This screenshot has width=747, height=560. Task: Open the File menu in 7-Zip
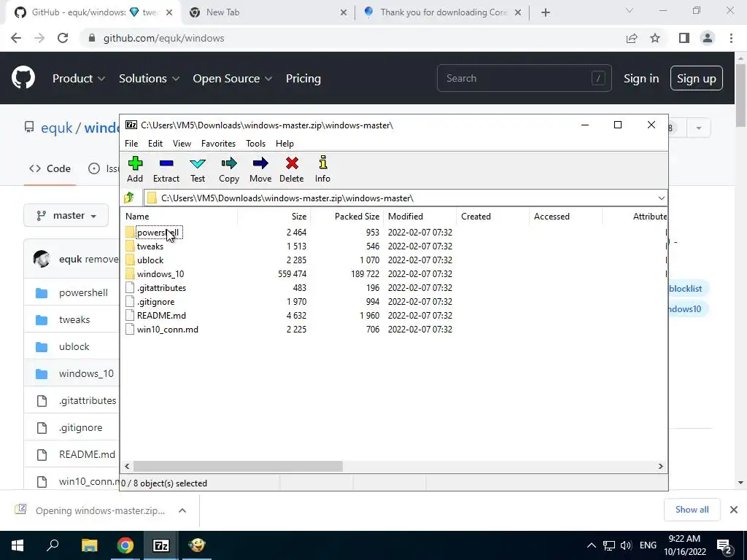tap(131, 144)
